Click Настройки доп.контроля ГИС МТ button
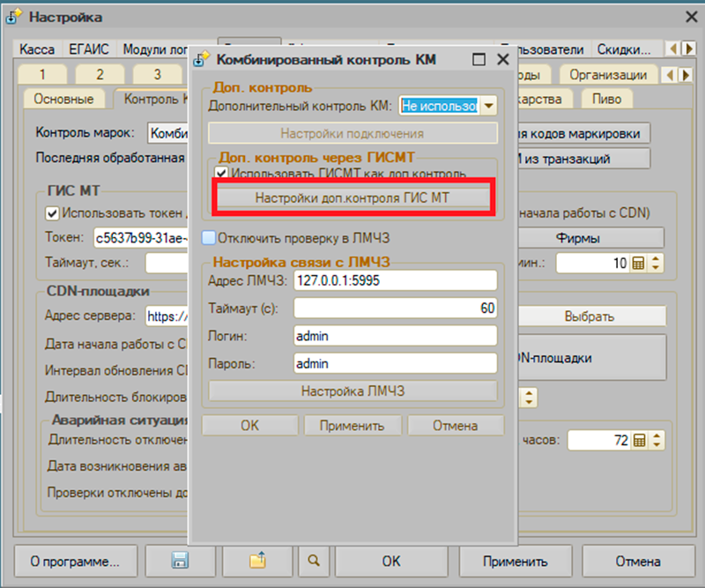Screen dimensions: 705x588 [352, 198]
